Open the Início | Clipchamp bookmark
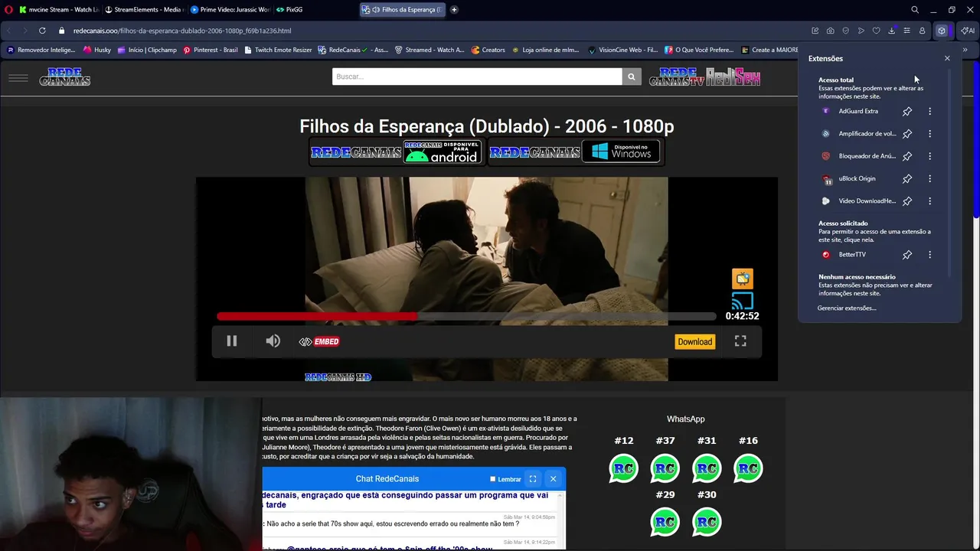Image resolution: width=980 pixels, height=551 pixels. (x=147, y=50)
